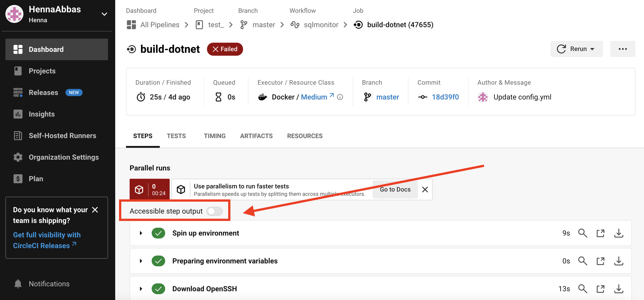
Task: Click the Docker executor whale icon
Action: (263, 97)
